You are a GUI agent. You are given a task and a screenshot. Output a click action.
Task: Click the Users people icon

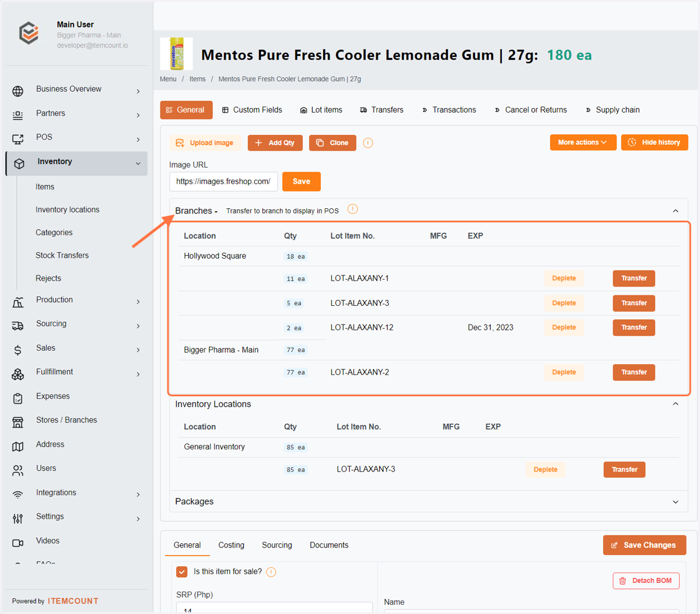18,470
